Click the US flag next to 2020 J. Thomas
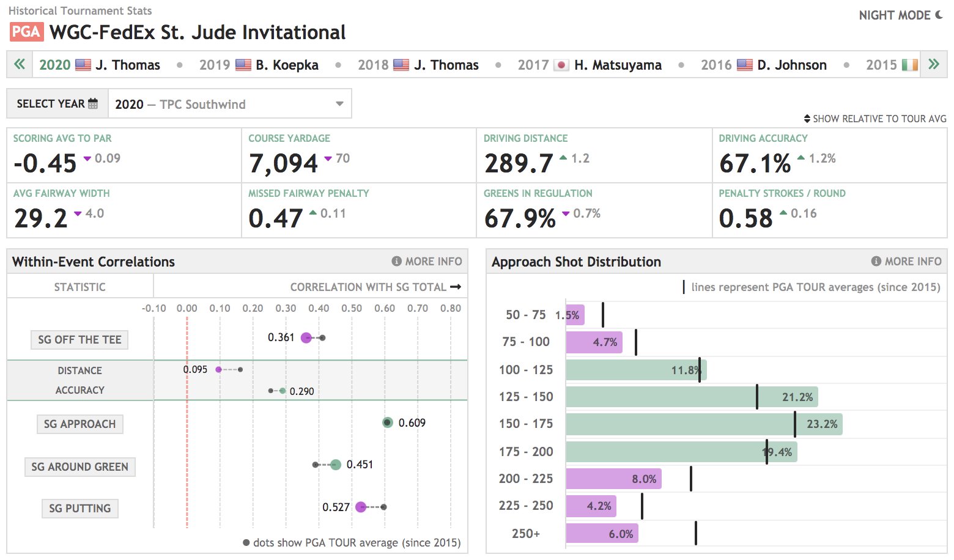 click(x=82, y=64)
